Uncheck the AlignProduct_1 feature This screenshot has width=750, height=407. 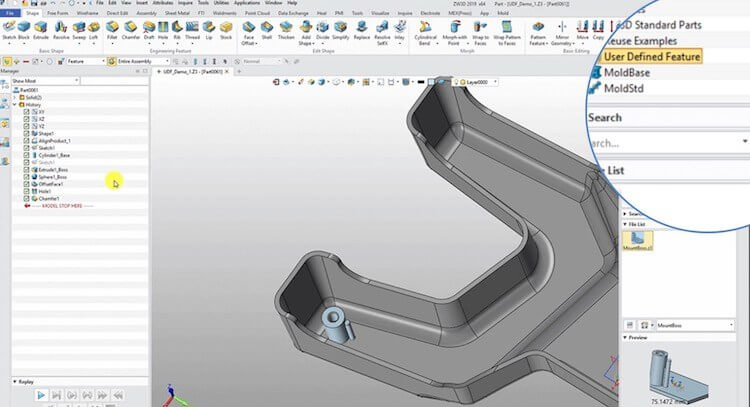click(27, 141)
